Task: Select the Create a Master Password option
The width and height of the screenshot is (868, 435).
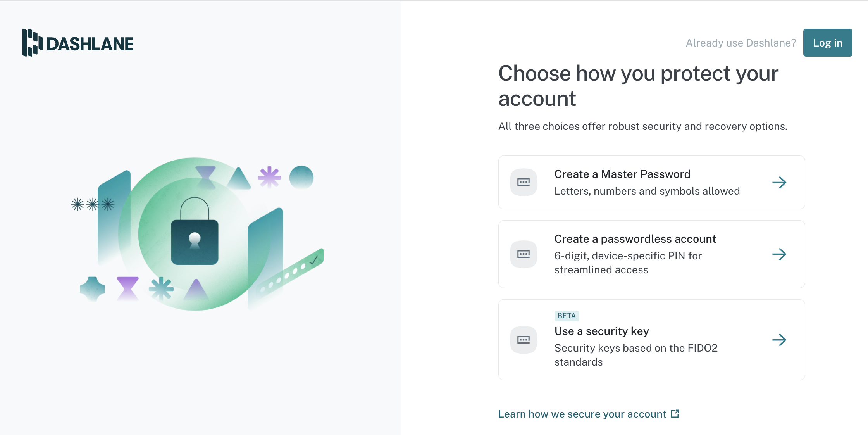Action: (x=651, y=182)
